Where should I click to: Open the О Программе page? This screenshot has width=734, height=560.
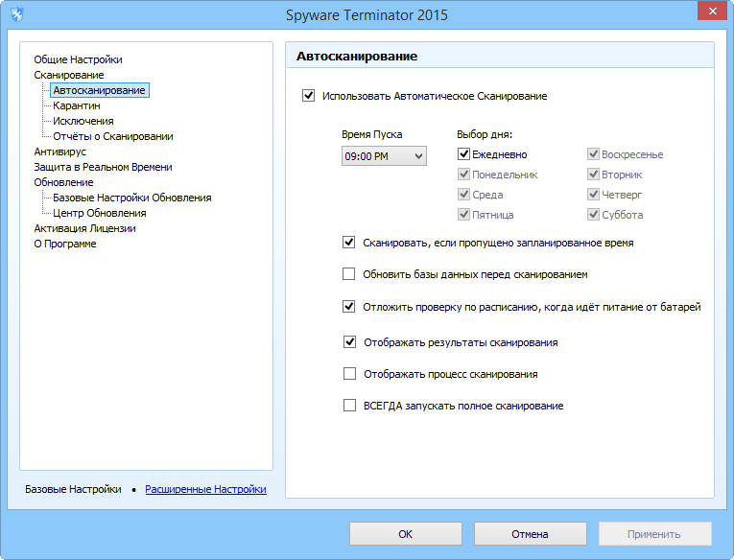pyautogui.click(x=65, y=244)
